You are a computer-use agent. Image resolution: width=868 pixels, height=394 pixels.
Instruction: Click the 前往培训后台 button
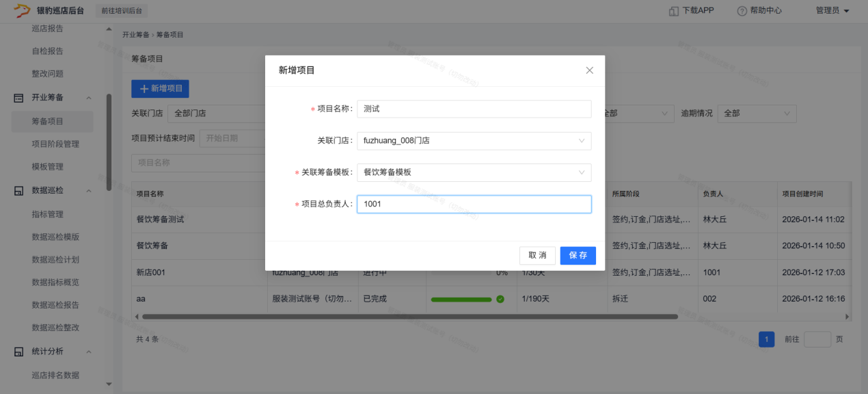[123, 11]
